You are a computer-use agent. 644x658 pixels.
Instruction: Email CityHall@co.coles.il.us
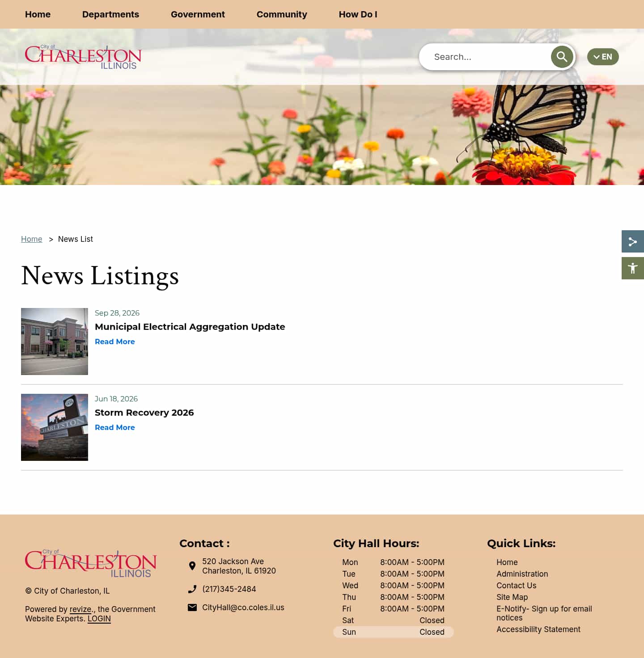pos(243,607)
